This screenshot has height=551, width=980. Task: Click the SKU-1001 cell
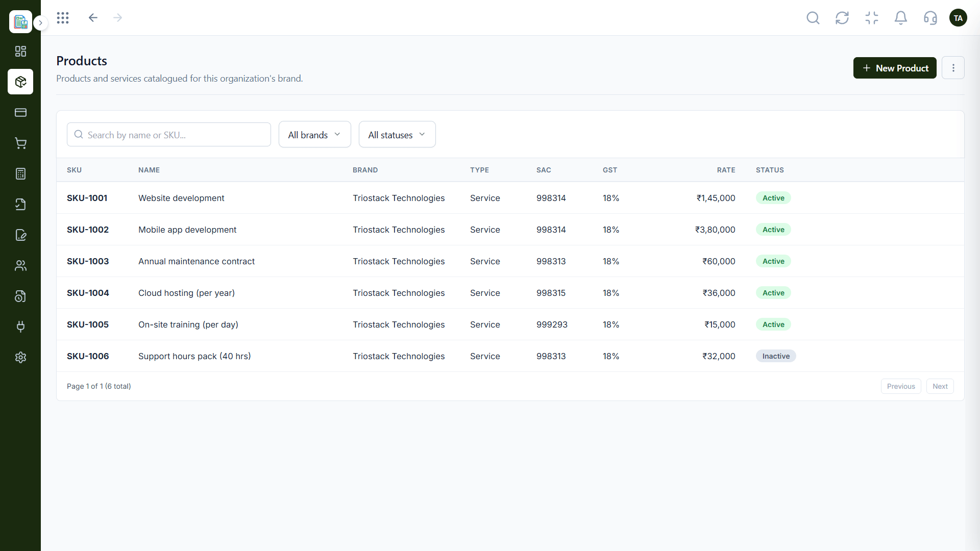[x=87, y=198]
